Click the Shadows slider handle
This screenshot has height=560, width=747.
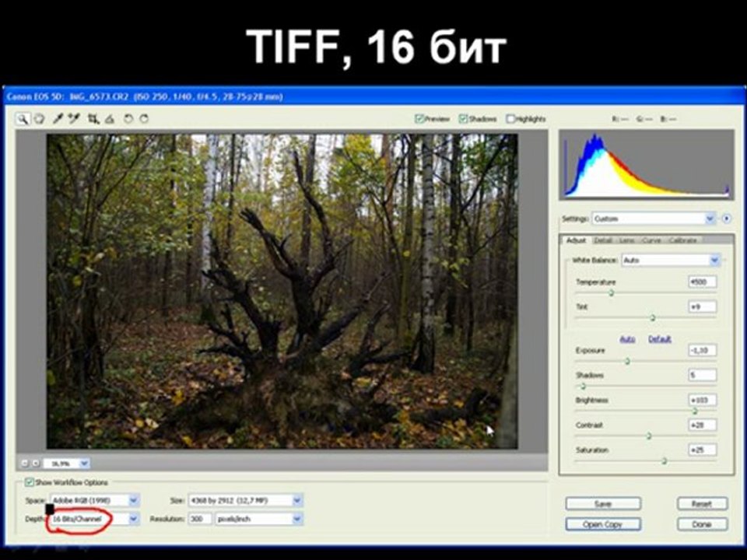click(x=583, y=387)
